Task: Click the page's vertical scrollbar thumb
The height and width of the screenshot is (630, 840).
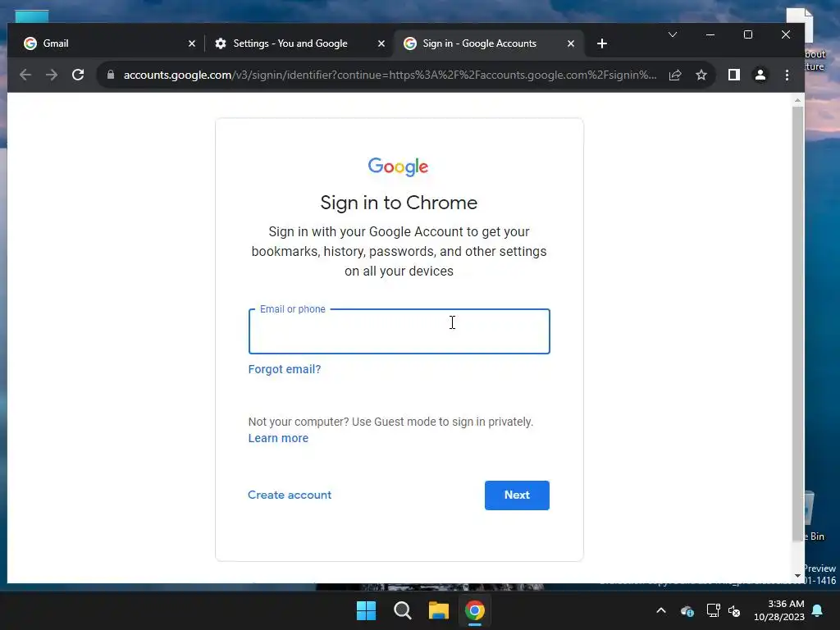Action: (x=797, y=324)
